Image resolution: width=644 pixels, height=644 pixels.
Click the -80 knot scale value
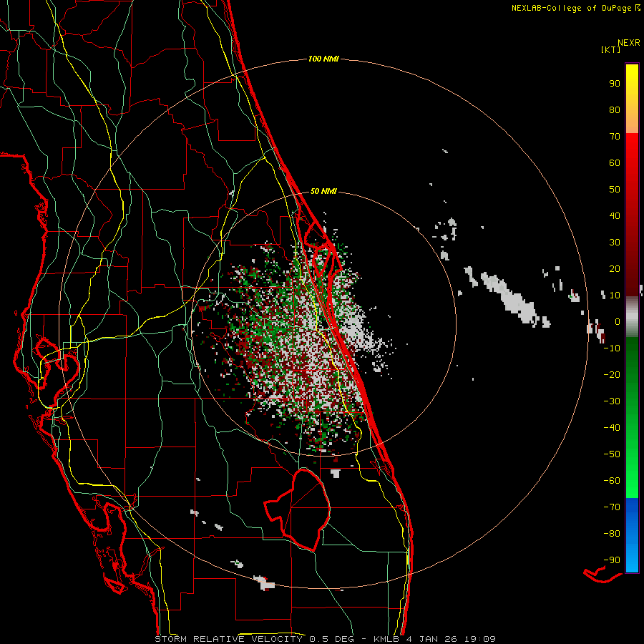click(612, 534)
